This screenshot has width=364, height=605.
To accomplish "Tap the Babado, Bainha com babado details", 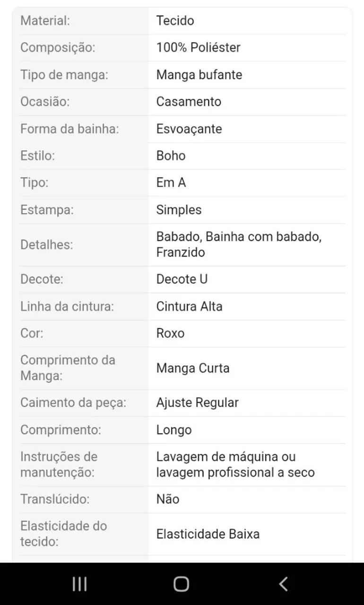I will [x=239, y=245].
